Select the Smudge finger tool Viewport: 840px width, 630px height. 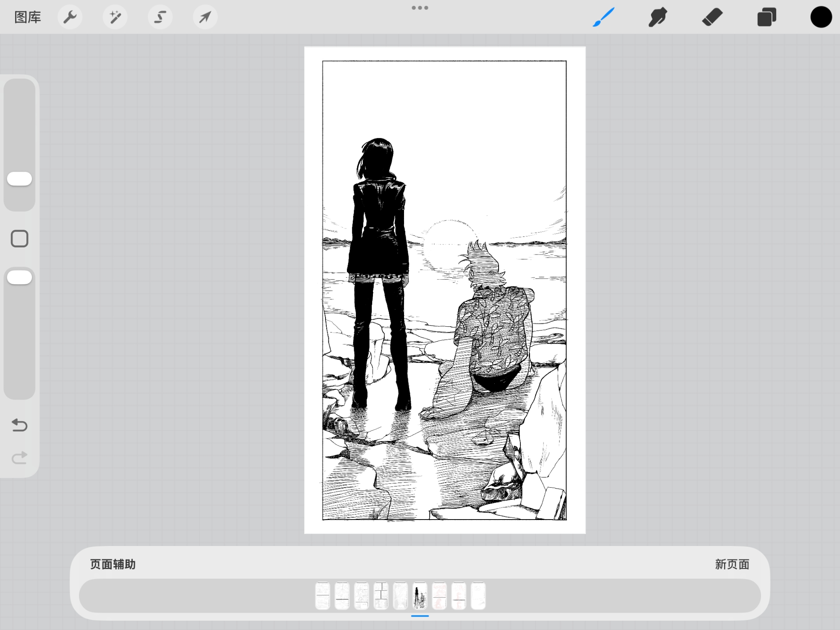pos(658,17)
